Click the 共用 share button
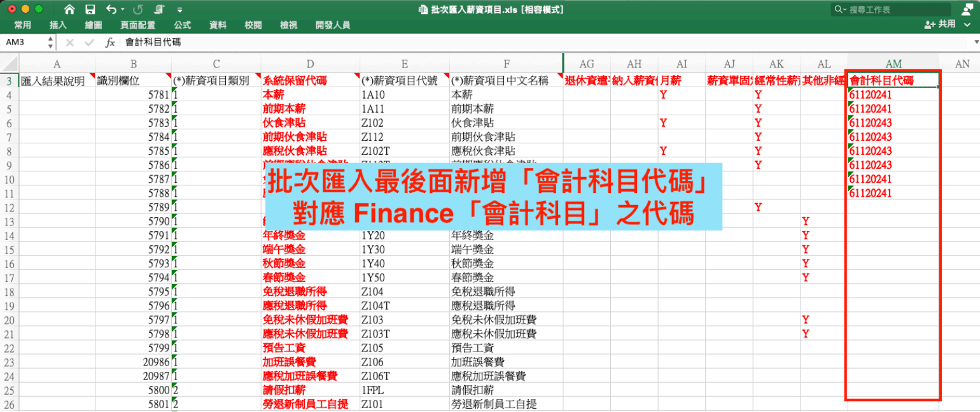Viewport: 980px width, 412px height. point(941,24)
